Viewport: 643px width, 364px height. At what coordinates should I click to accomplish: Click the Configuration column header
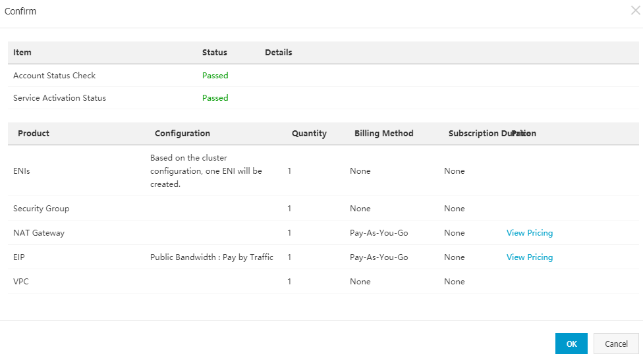pyautogui.click(x=182, y=134)
